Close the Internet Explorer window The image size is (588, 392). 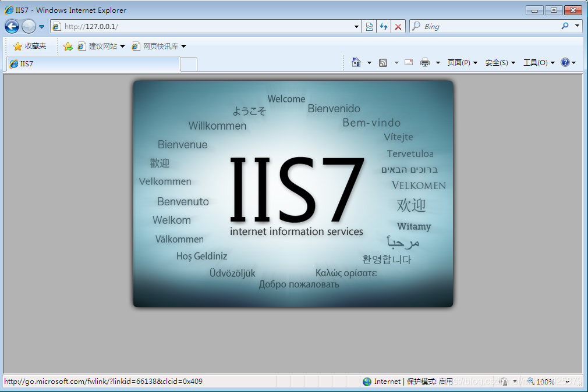point(573,10)
